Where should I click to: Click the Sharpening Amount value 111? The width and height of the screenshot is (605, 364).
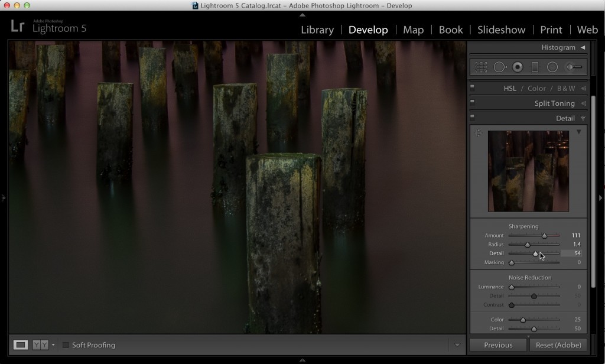pos(575,235)
